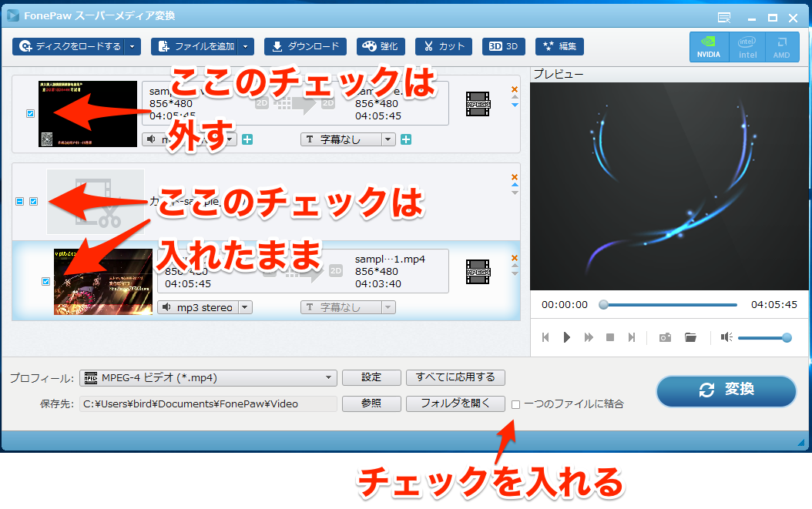Skip to next in the preview
This screenshot has height=509, width=812.
(x=631, y=337)
